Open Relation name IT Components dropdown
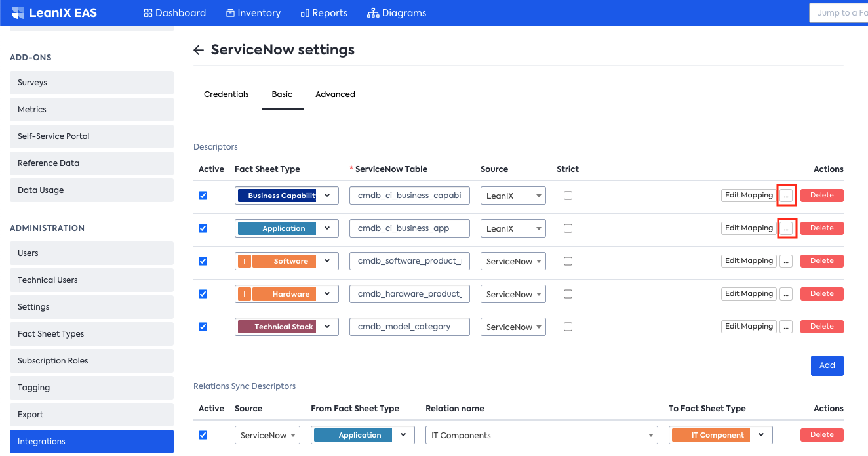This screenshot has height=456, width=868. [x=542, y=435]
